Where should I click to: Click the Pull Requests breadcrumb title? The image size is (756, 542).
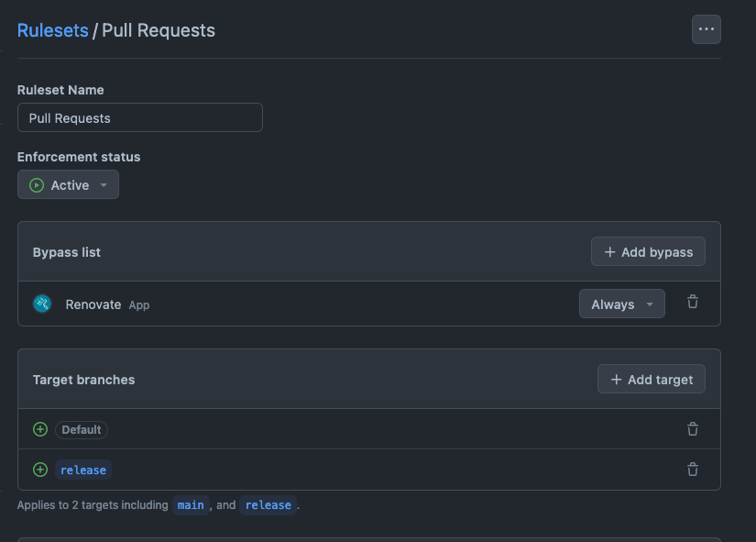click(159, 30)
